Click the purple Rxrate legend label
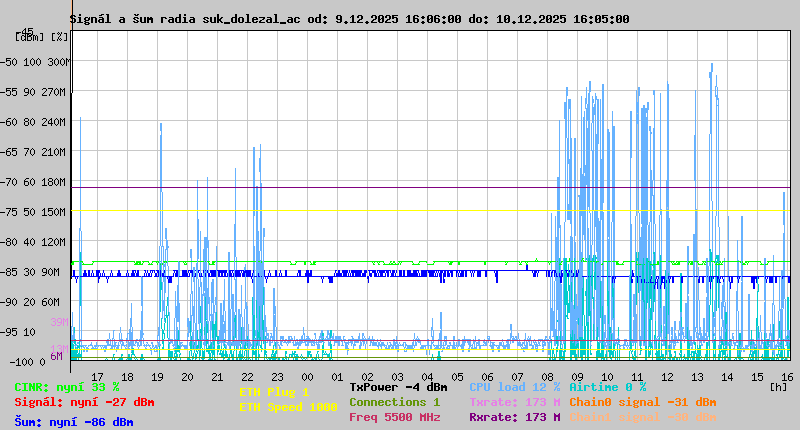 (514, 417)
